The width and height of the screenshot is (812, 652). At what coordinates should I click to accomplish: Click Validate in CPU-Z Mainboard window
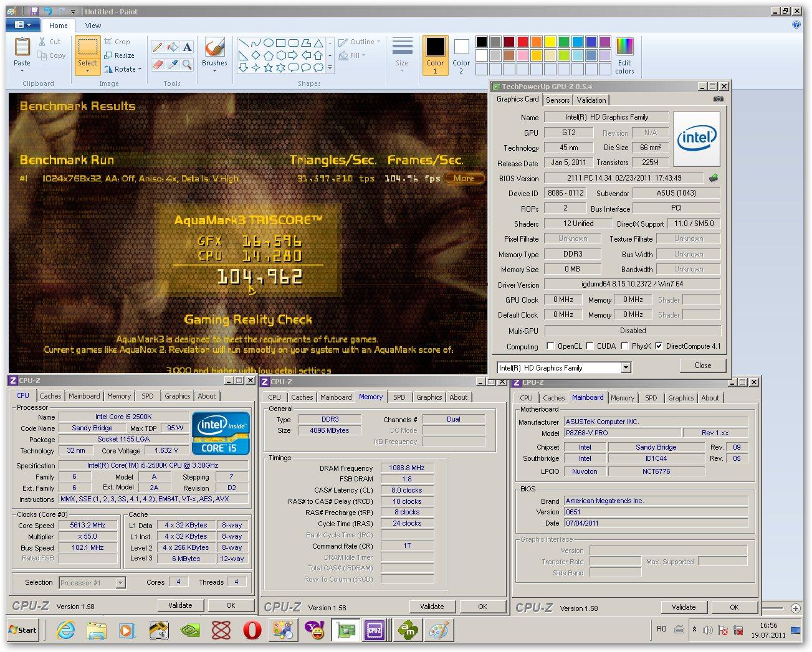[684, 607]
